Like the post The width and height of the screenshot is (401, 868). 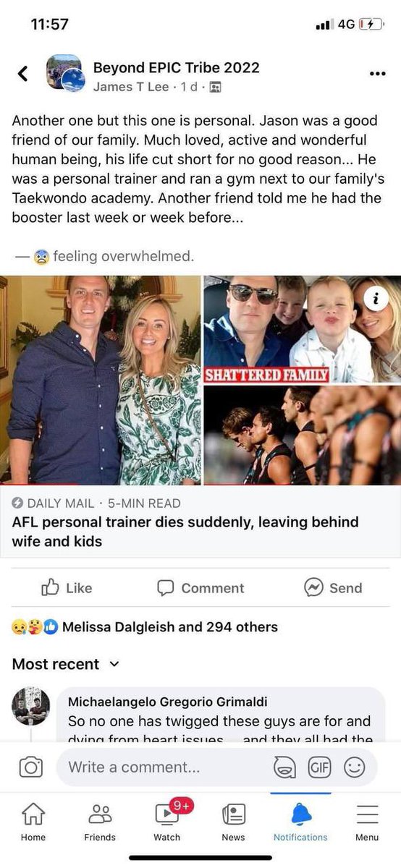click(67, 588)
